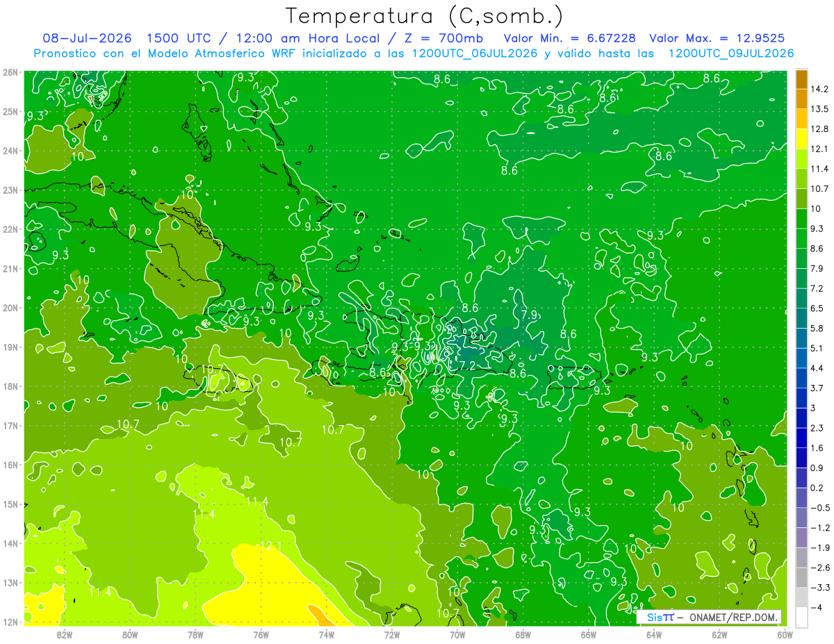This screenshot has width=834, height=644.
Task: Click the '80W' longitude axis label
Action: [x=130, y=634]
